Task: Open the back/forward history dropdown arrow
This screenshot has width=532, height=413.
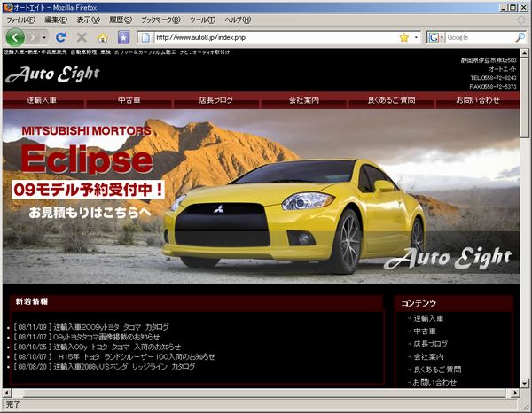Action: coord(44,37)
